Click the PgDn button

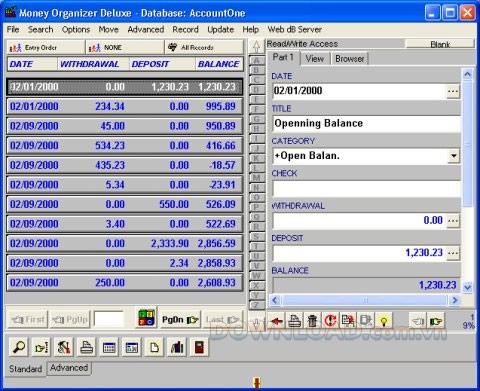[180, 320]
